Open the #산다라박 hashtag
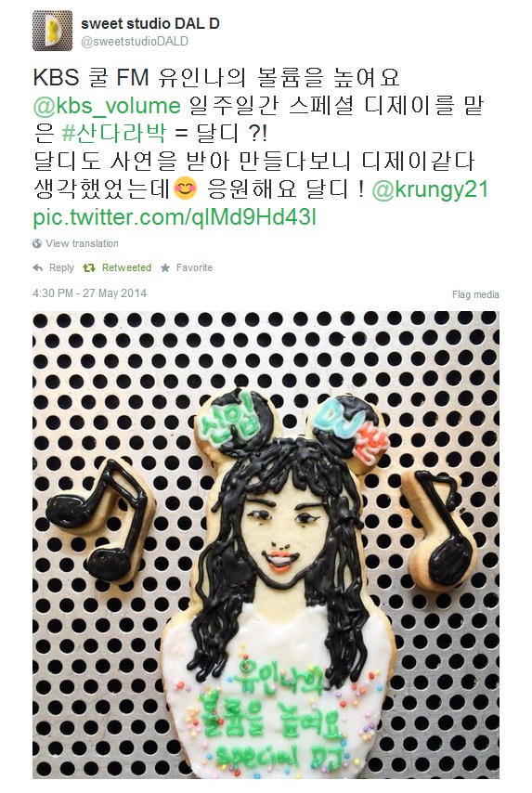532x793 pixels. (113, 133)
